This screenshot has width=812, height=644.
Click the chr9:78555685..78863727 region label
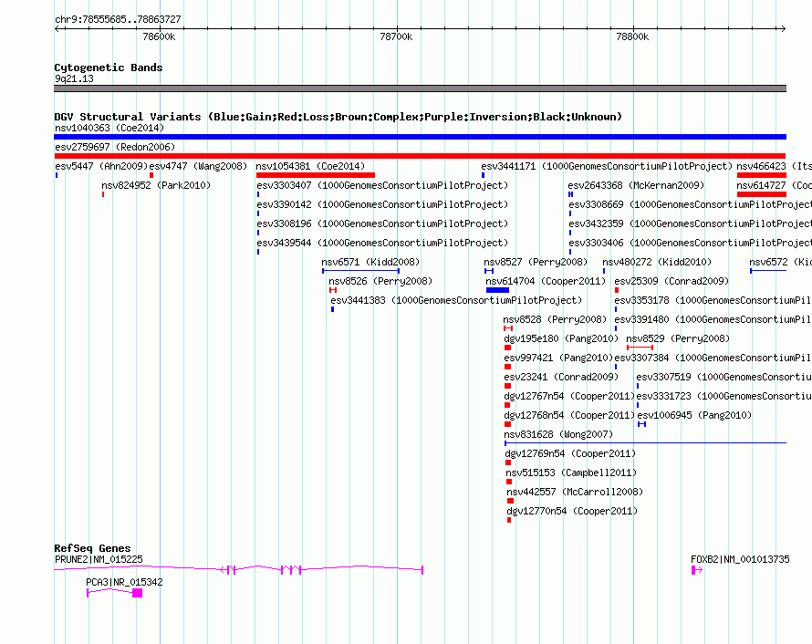118,19
